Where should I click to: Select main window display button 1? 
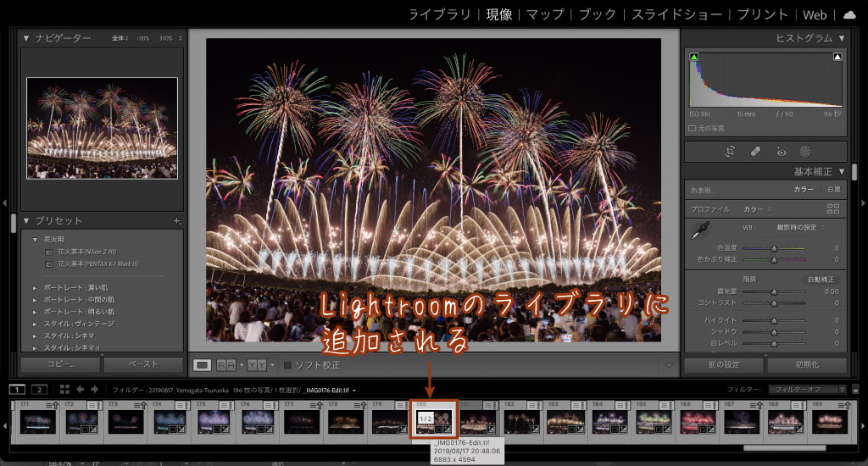click(x=17, y=390)
